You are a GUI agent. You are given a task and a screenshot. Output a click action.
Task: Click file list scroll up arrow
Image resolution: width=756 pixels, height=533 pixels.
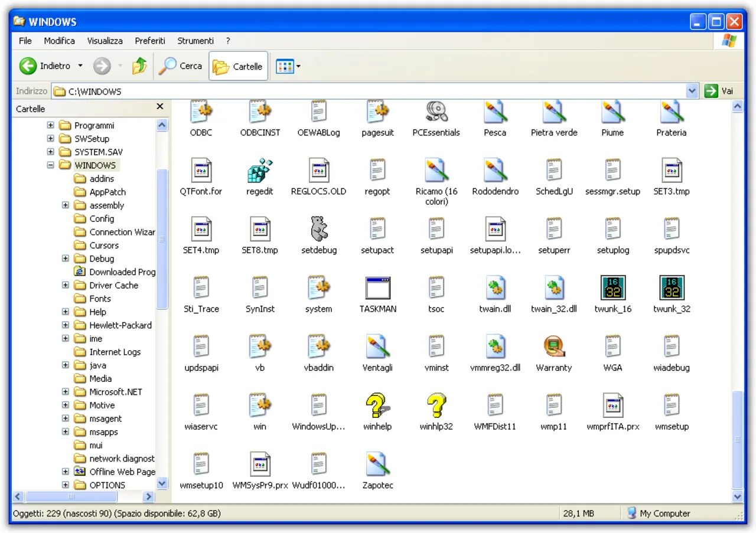737,107
